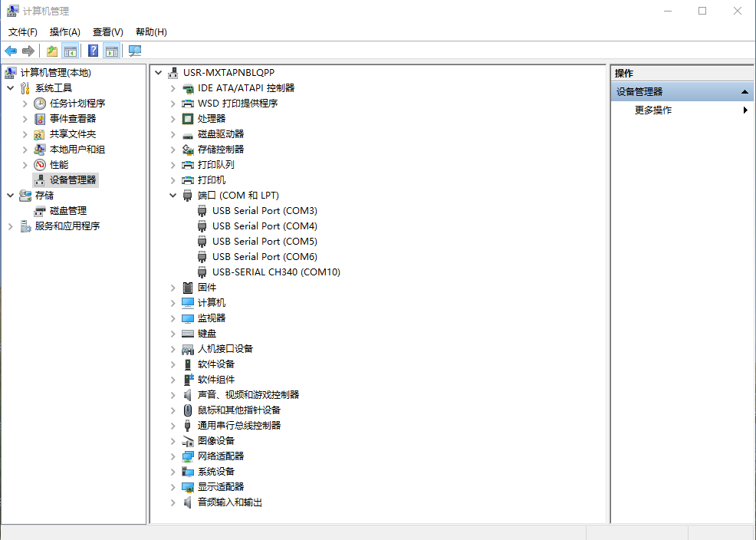This screenshot has width=756, height=540.
Task: Click the Up one level folder icon
Action: [x=52, y=51]
